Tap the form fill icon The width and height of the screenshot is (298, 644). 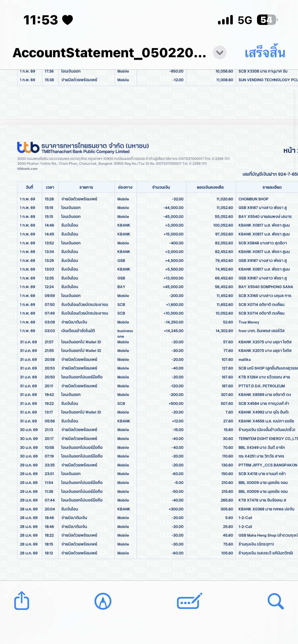point(189,601)
